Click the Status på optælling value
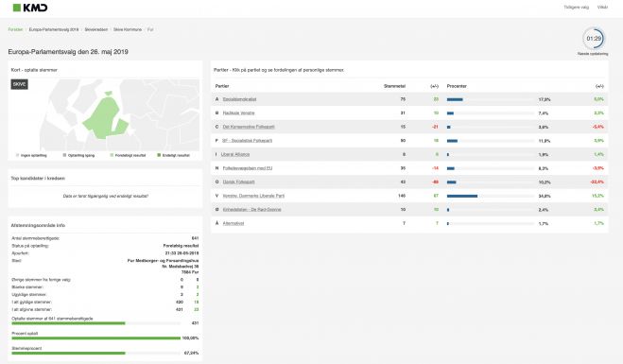 pyautogui.click(x=181, y=246)
